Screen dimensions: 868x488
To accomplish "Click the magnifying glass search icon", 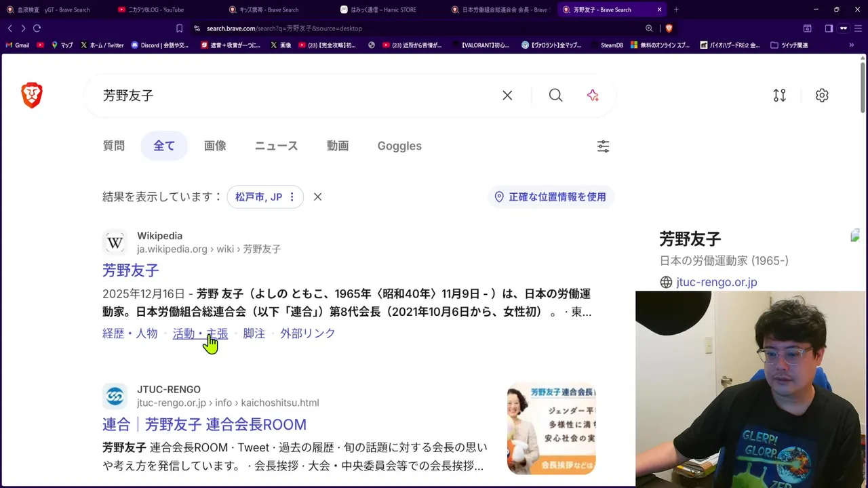I will point(555,96).
